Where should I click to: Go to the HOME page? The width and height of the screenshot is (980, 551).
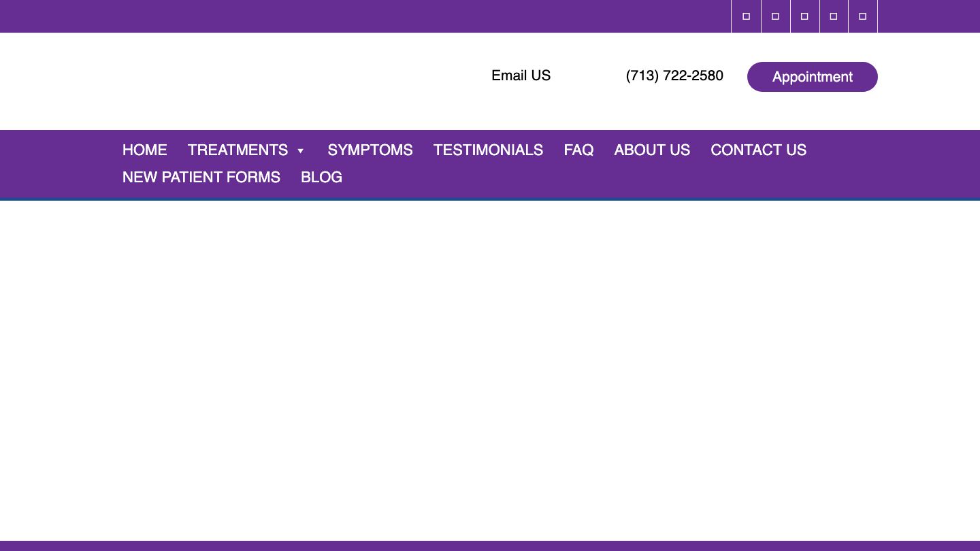(144, 150)
